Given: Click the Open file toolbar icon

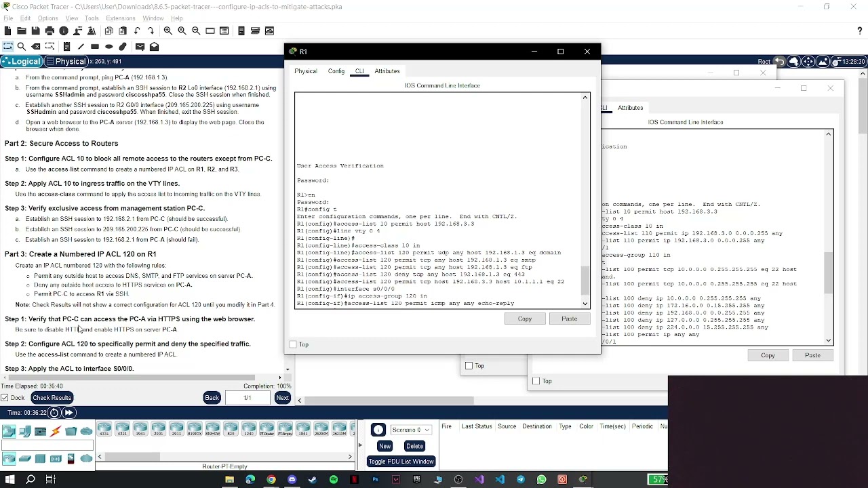Looking at the screenshot, I should click(22, 30).
